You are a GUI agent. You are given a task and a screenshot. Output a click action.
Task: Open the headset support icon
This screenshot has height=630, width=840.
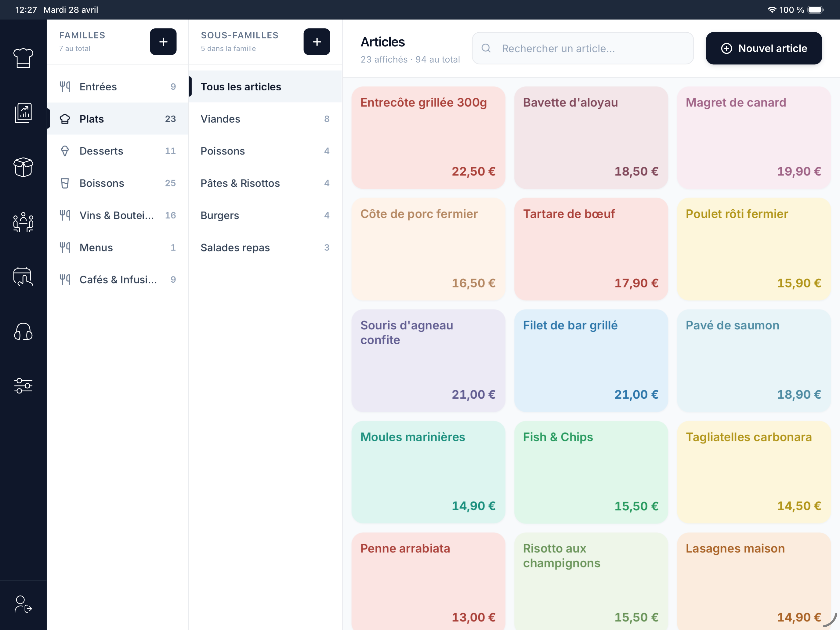click(23, 331)
